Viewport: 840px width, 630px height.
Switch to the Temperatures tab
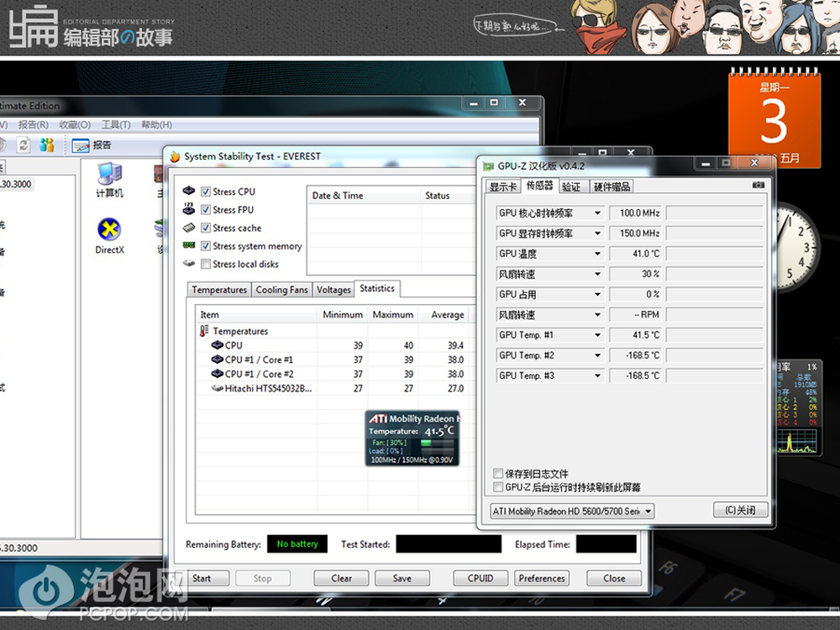219,290
